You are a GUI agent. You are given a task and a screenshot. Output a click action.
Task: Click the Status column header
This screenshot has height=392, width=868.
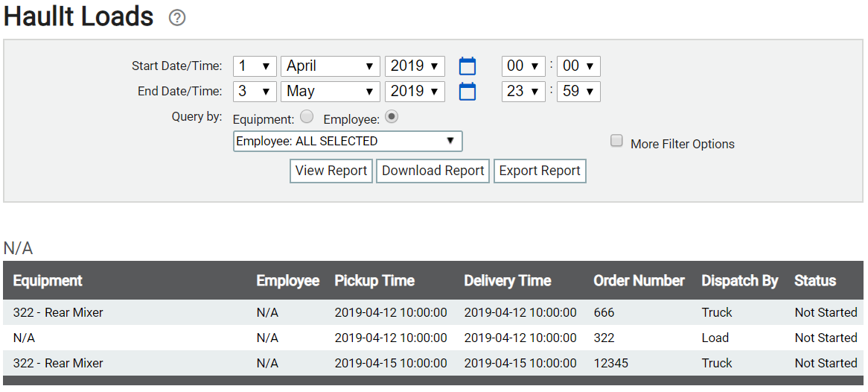click(815, 280)
